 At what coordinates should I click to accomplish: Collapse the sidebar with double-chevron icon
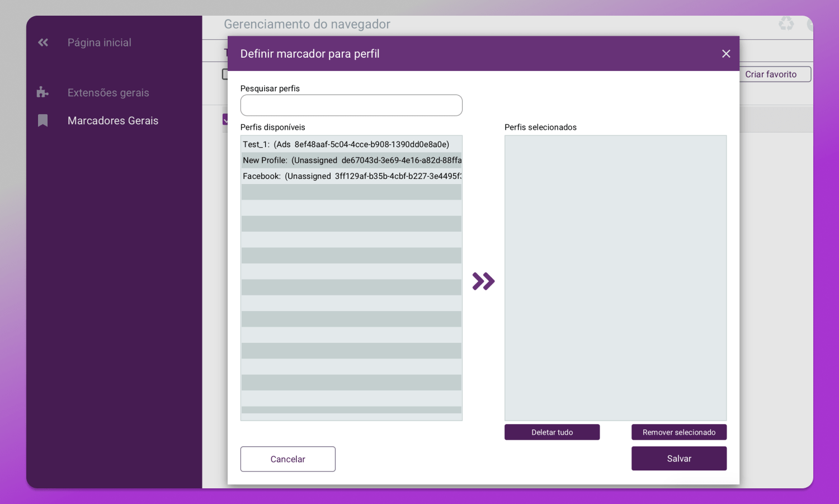click(x=43, y=43)
